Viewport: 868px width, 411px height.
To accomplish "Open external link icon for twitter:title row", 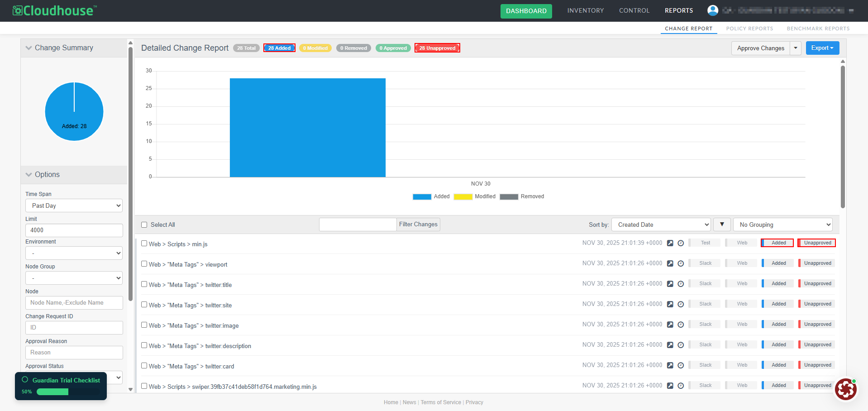I will [670, 284].
